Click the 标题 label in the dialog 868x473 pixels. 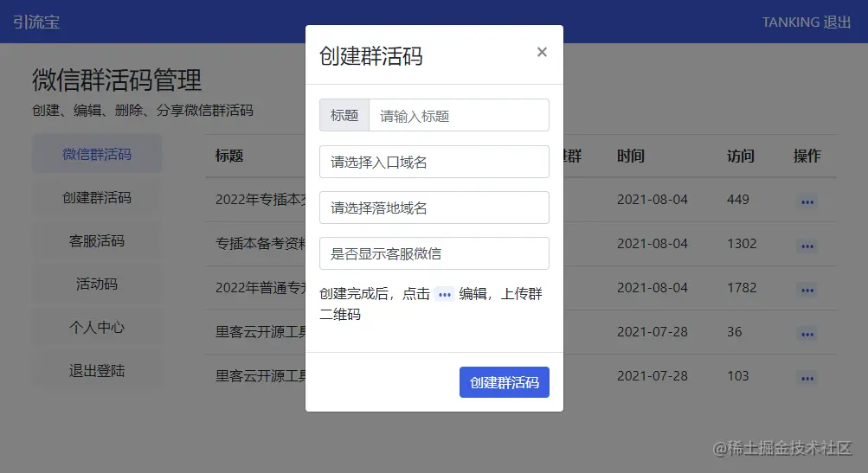[344, 115]
